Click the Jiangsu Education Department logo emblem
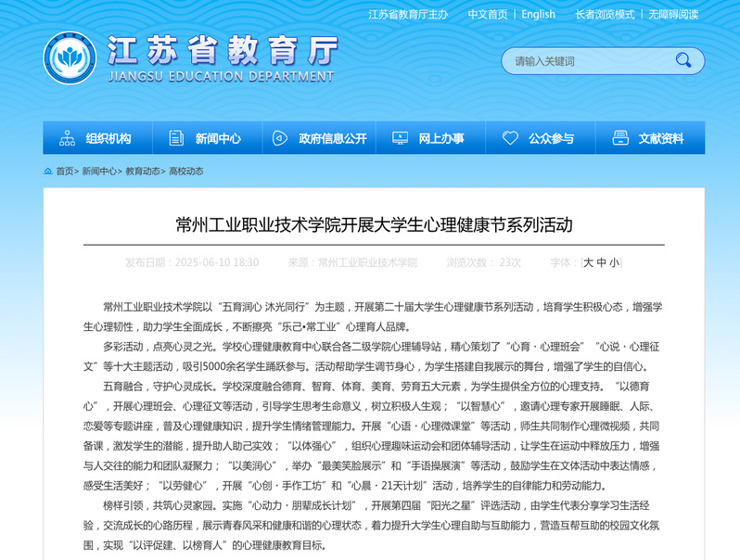 pyautogui.click(x=70, y=58)
